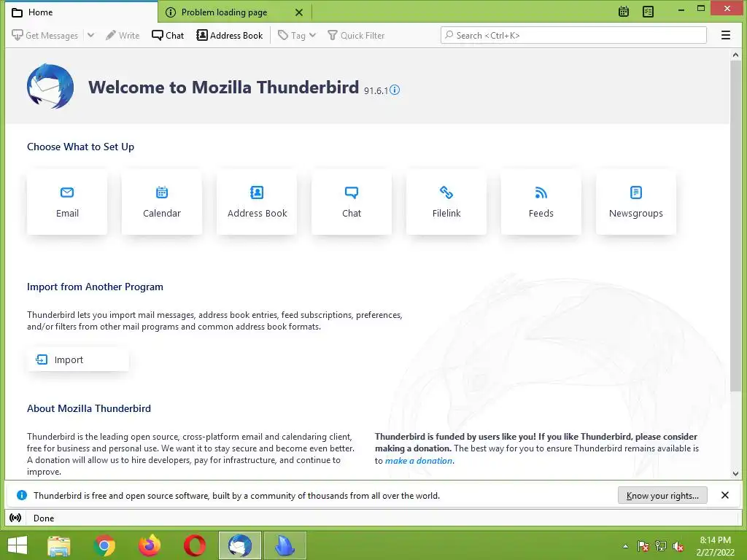
Task: Set up an Email account card
Action: click(x=67, y=202)
